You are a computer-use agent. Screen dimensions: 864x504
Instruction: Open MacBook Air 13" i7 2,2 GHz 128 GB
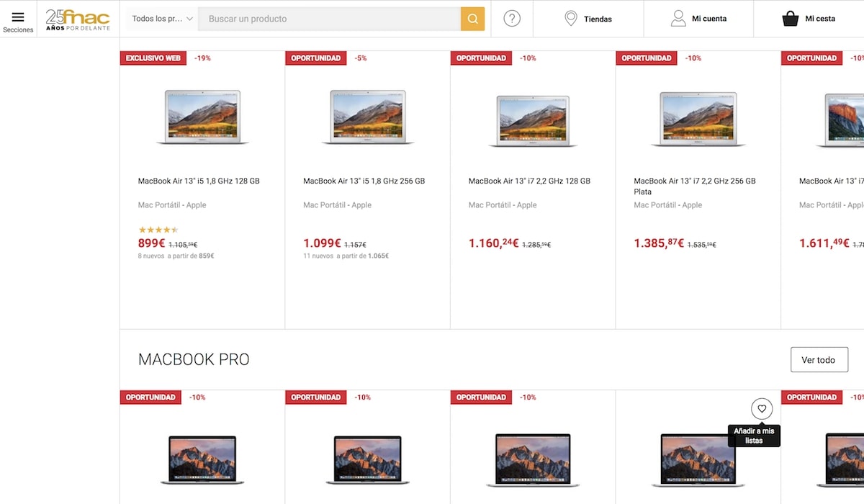[x=529, y=181]
